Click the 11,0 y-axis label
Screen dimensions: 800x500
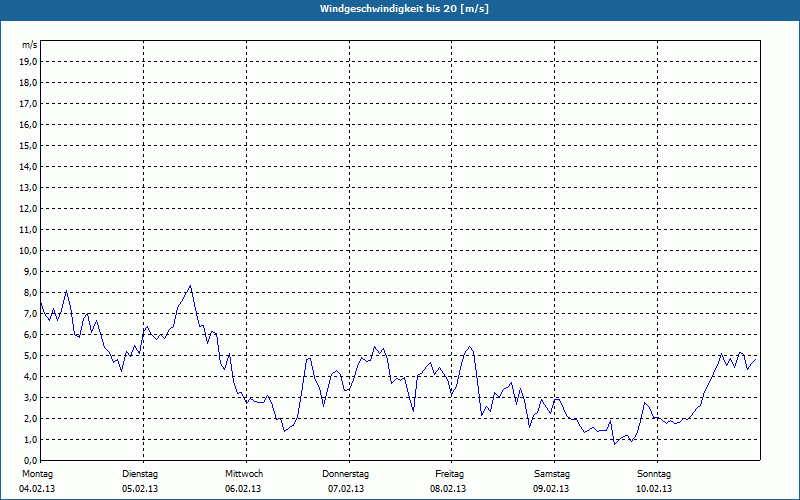point(28,230)
